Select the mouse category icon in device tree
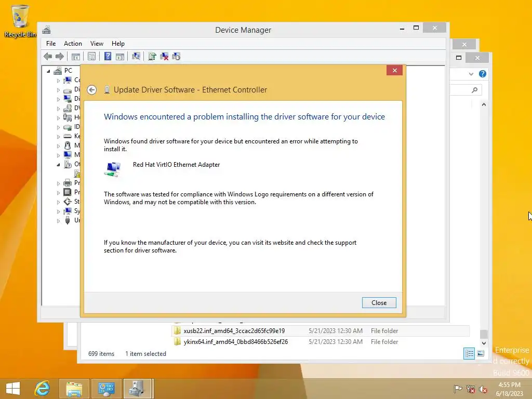This screenshot has height=399, width=532. tap(68, 145)
